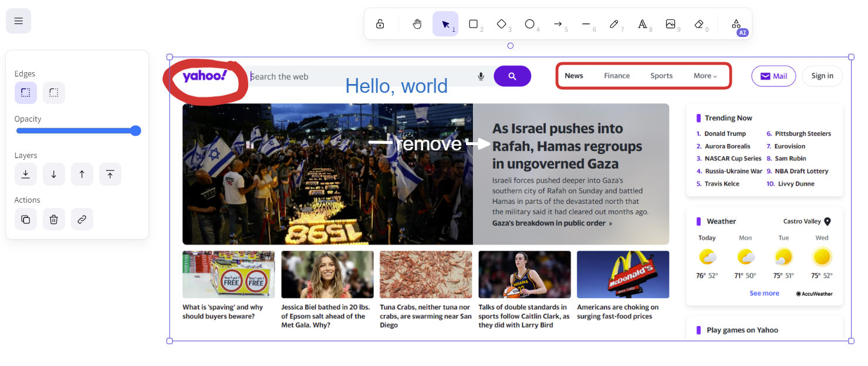Expand the More nav dropdown

tap(705, 76)
